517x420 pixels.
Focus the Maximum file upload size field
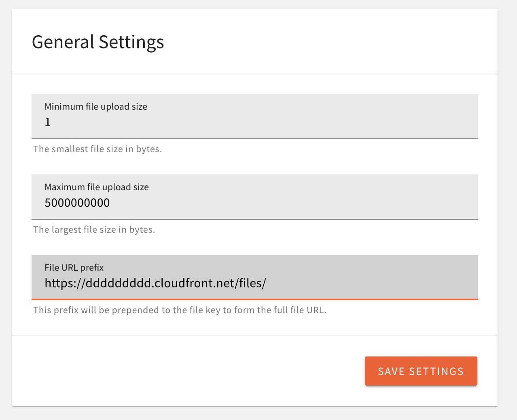pos(255,202)
